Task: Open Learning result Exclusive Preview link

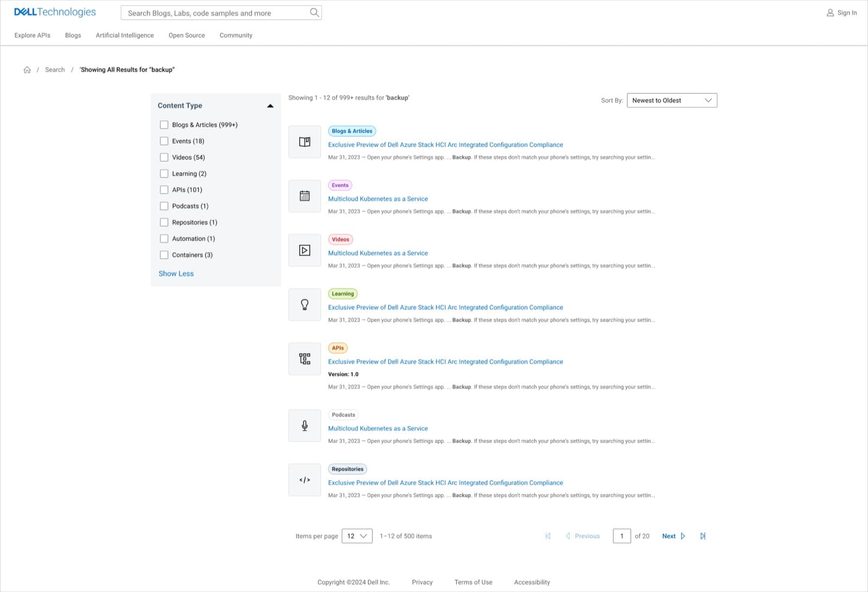Action: [445, 308]
